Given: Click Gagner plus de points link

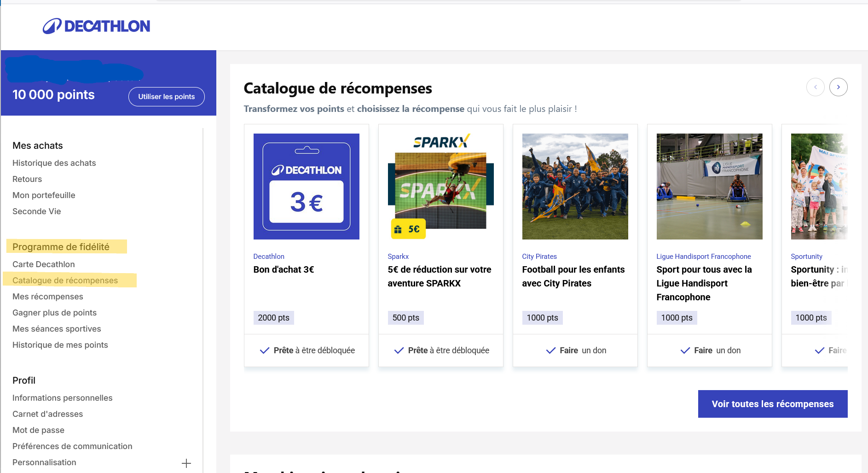Looking at the screenshot, I should 54,313.
